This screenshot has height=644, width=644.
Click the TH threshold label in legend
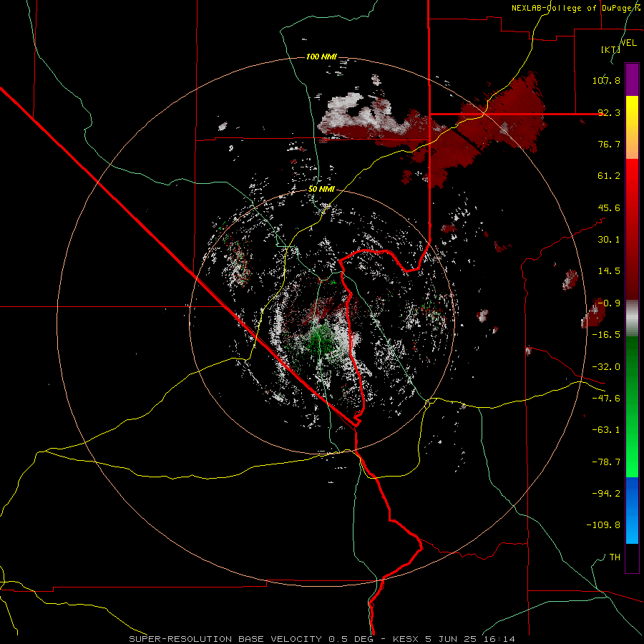(615, 557)
